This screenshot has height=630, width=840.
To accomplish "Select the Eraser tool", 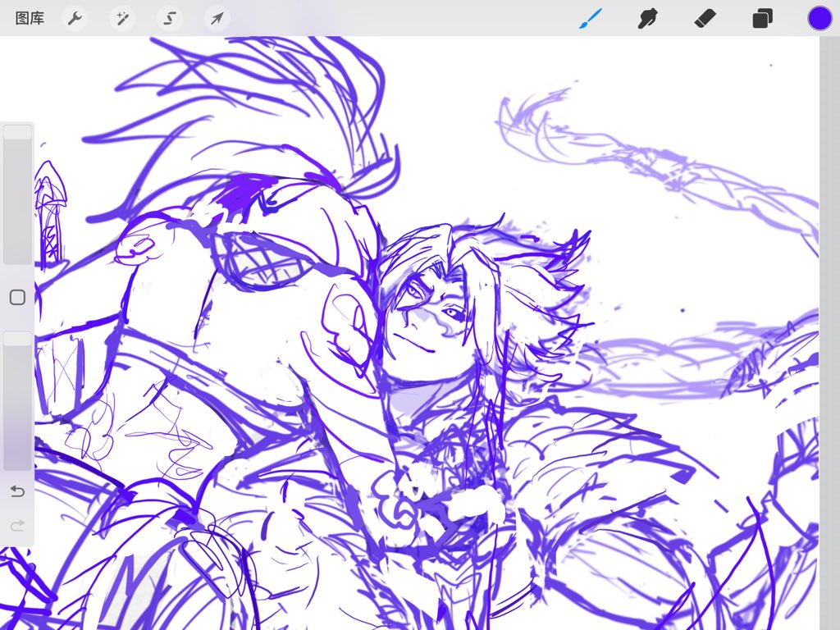I will 705,19.
